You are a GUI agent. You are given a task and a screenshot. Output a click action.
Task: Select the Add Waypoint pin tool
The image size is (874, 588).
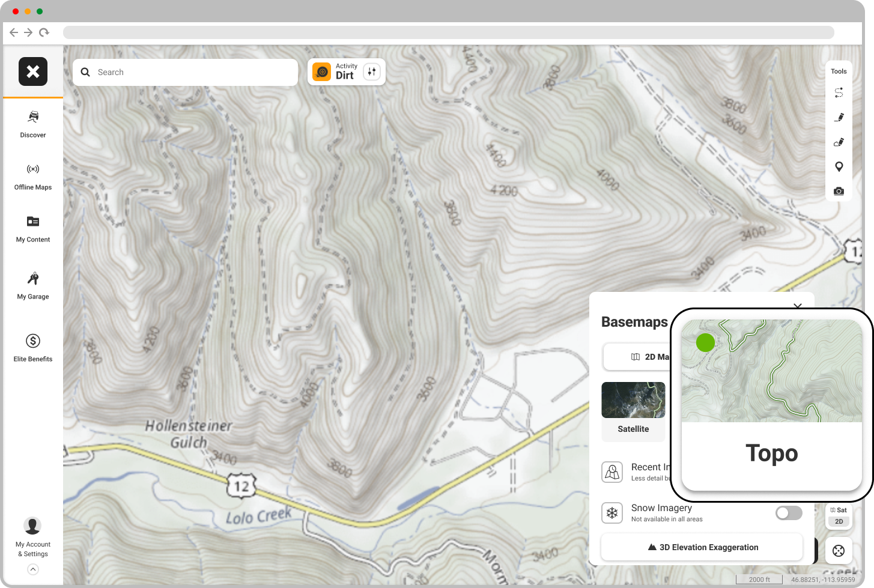point(839,166)
